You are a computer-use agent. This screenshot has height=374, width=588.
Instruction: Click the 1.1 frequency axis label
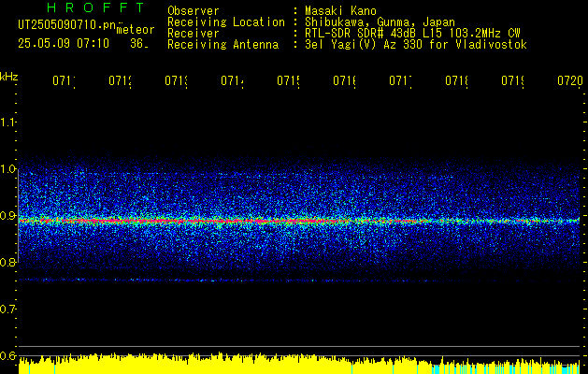(x=8, y=122)
